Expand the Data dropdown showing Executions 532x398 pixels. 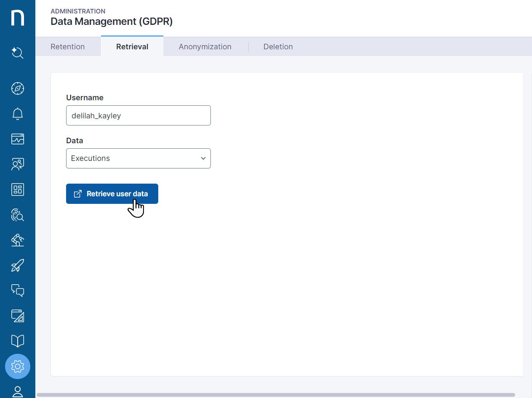[x=138, y=158]
